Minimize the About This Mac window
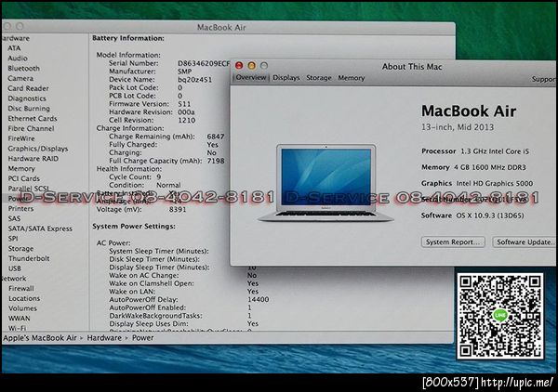 point(252,65)
